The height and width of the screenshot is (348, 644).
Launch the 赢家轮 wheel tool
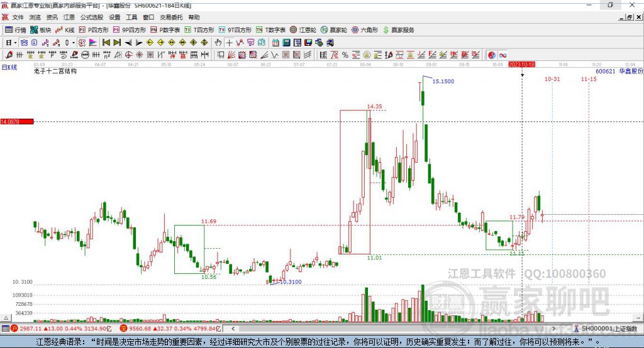pyautogui.click(x=334, y=30)
